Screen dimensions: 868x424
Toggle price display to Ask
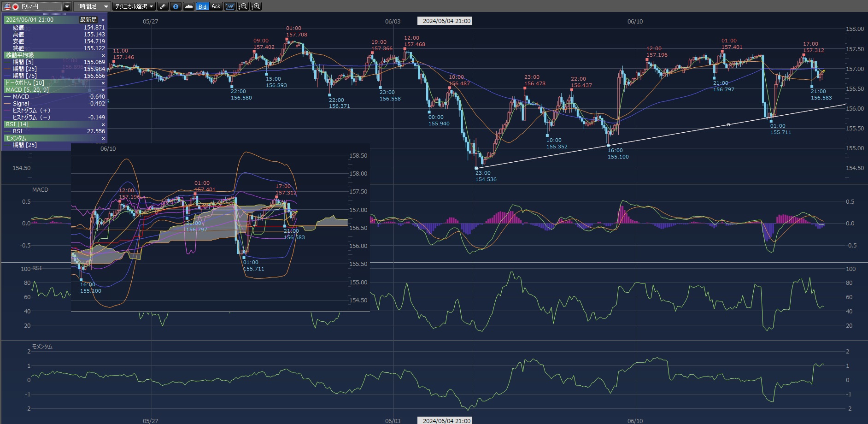pos(216,6)
